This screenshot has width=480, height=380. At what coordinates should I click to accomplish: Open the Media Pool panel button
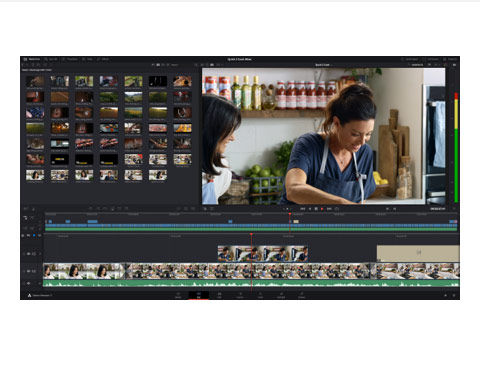pyautogui.click(x=32, y=59)
